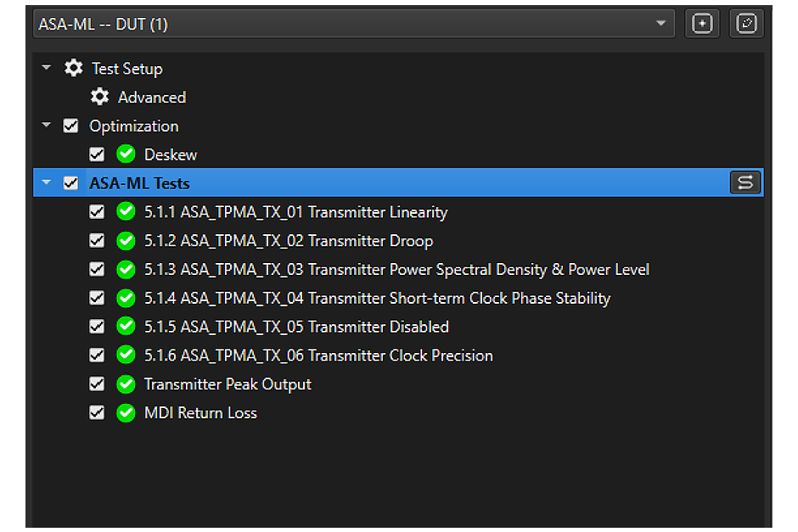Select the Transmitter Clock Precision test

coord(318,356)
